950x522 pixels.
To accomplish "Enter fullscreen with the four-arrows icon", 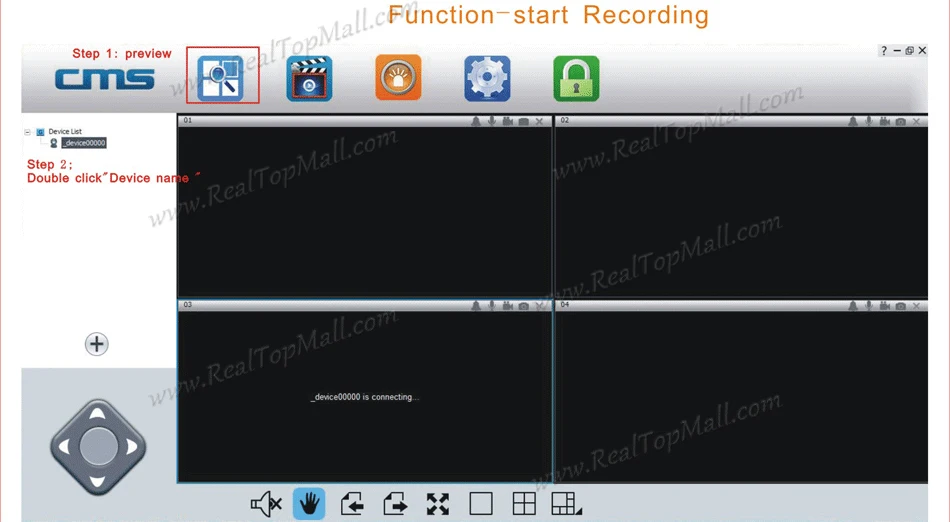I will click(437, 504).
